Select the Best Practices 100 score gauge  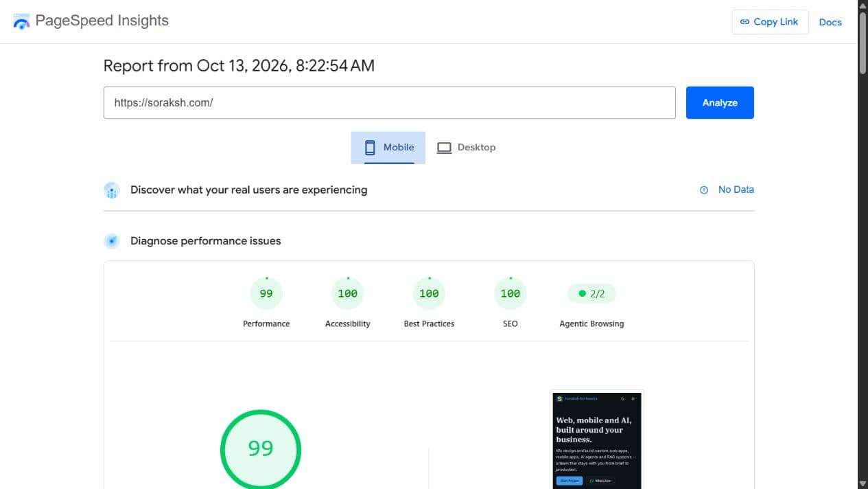(429, 293)
